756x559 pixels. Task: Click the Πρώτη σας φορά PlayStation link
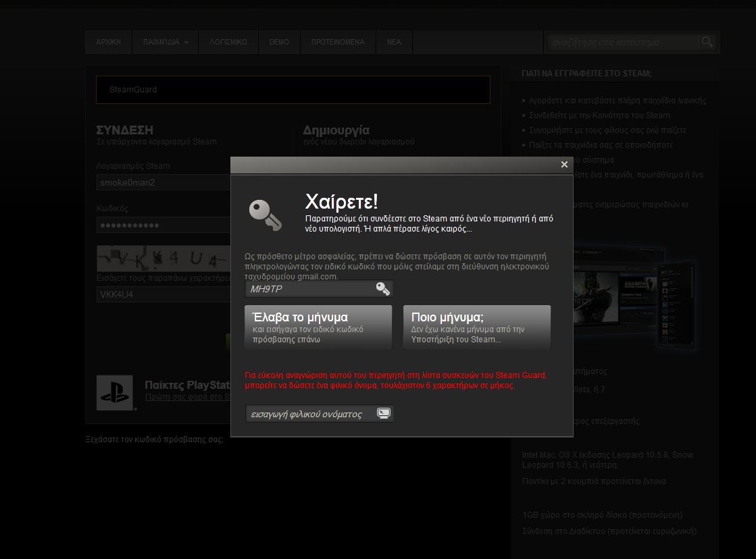[x=188, y=397]
